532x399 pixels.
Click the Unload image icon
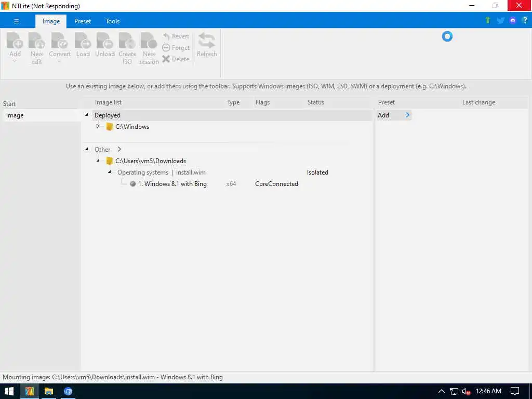click(x=104, y=41)
